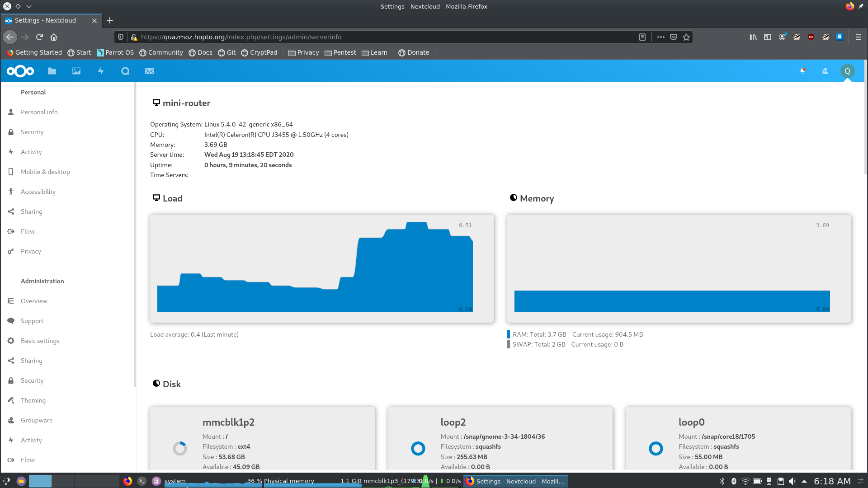The height and width of the screenshot is (488, 868).
Task: Click the loop2 disk usage donut
Action: 418,448
